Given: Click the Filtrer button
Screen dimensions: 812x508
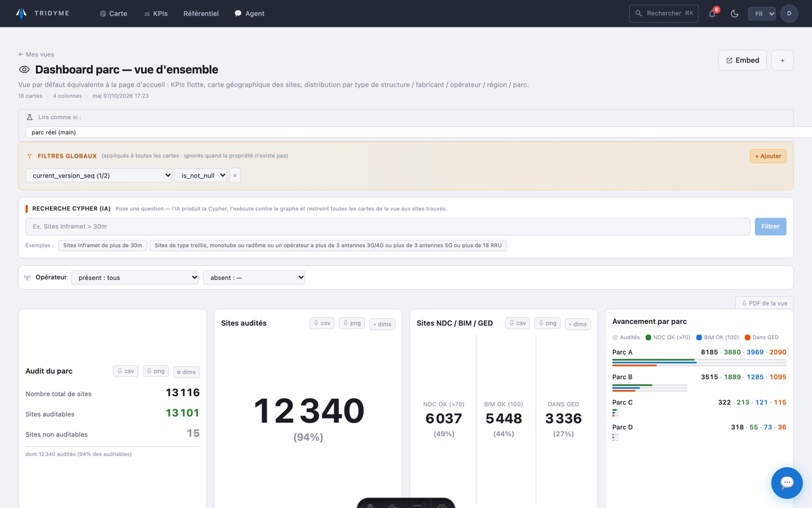Looking at the screenshot, I should point(770,226).
